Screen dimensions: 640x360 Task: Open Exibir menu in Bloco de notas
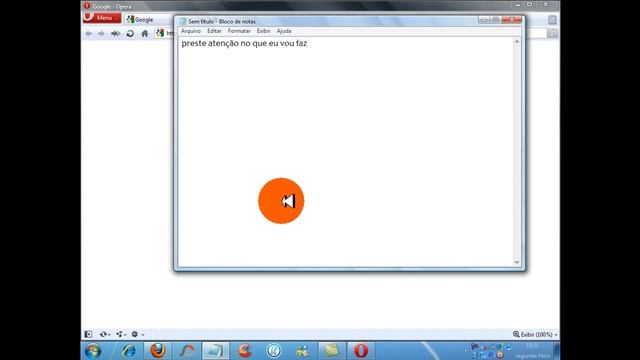click(x=264, y=31)
